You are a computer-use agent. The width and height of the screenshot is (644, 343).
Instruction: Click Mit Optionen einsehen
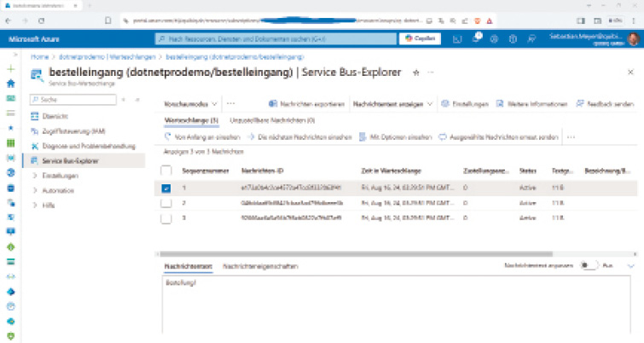(x=396, y=137)
